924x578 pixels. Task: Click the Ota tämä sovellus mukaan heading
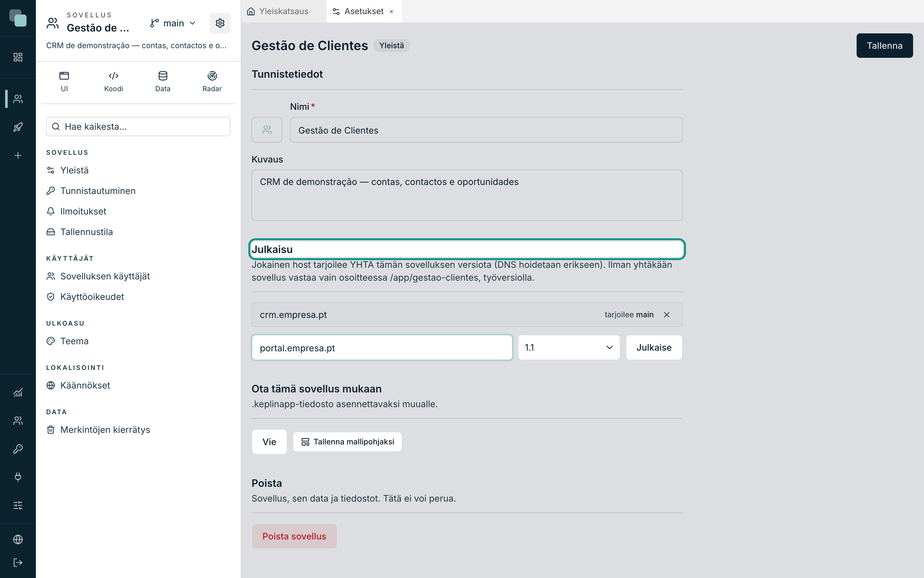(x=317, y=389)
